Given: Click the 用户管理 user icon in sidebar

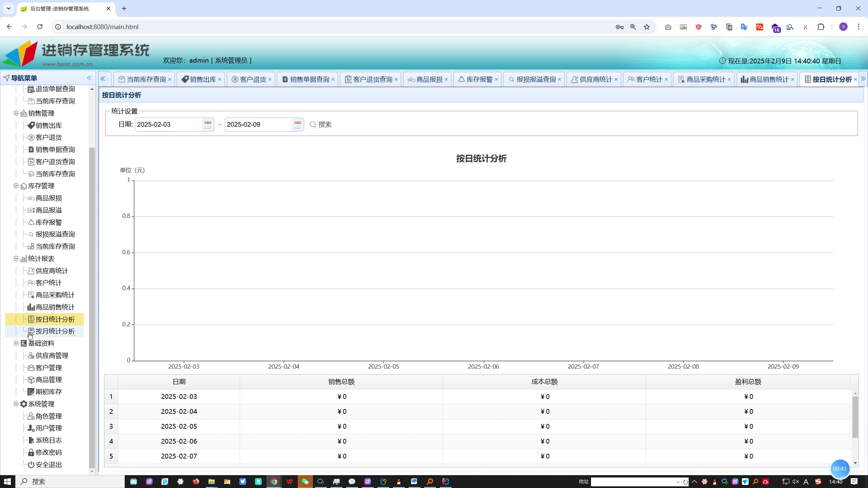Looking at the screenshot, I should [x=31, y=428].
